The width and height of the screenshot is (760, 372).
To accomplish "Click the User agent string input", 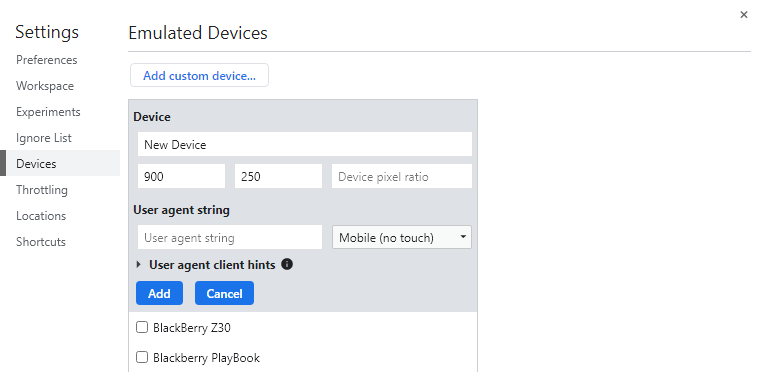I will point(230,237).
